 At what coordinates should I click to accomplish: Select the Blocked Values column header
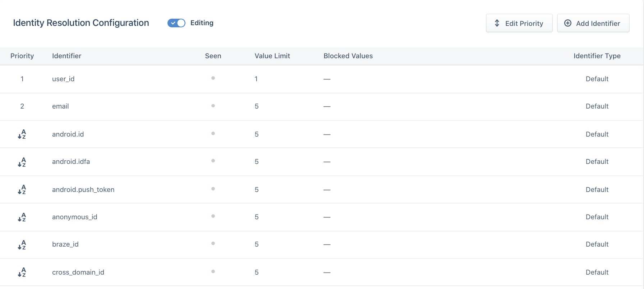tap(348, 56)
